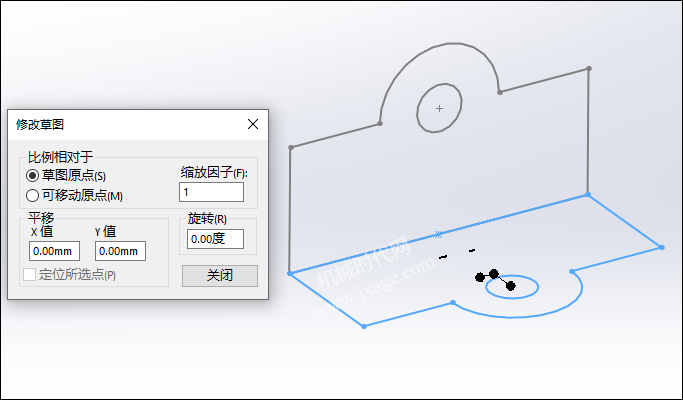This screenshot has height=400, width=683.
Task: Select the 可移动原点(M) radio button
Action: [x=32, y=195]
